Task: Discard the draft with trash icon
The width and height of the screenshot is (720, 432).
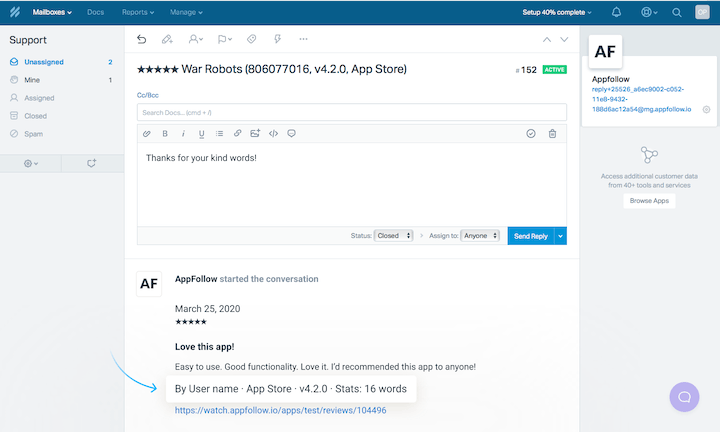Action: point(552,134)
